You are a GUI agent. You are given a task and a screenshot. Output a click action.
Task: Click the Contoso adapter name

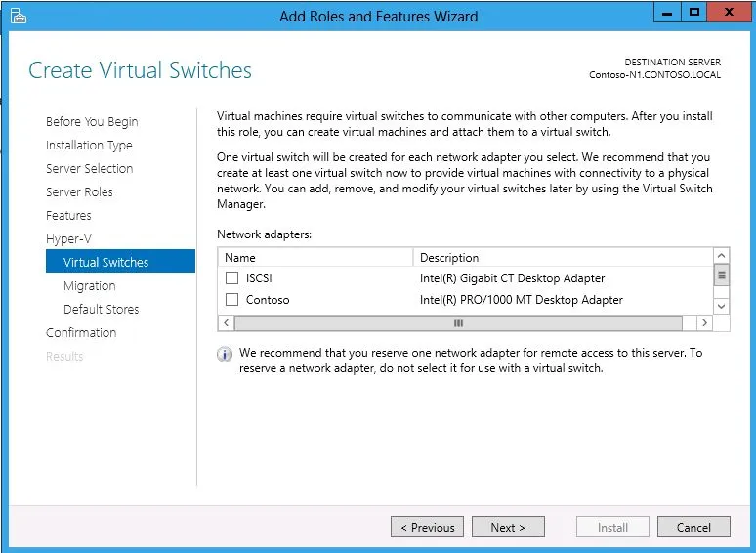point(268,300)
